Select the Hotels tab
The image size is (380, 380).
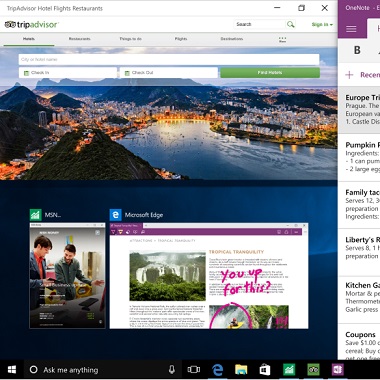pos(29,39)
